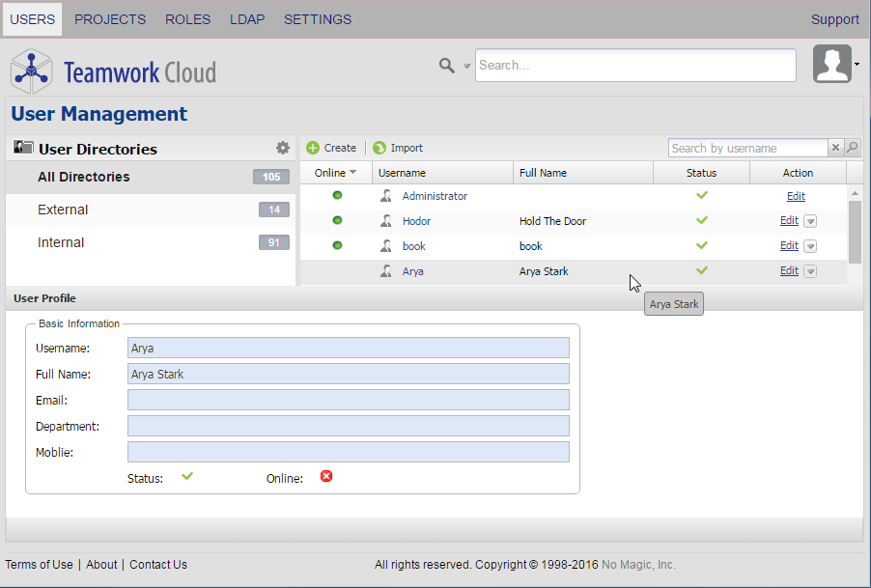
Task: Click the Full Name field
Action: coord(349,374)
